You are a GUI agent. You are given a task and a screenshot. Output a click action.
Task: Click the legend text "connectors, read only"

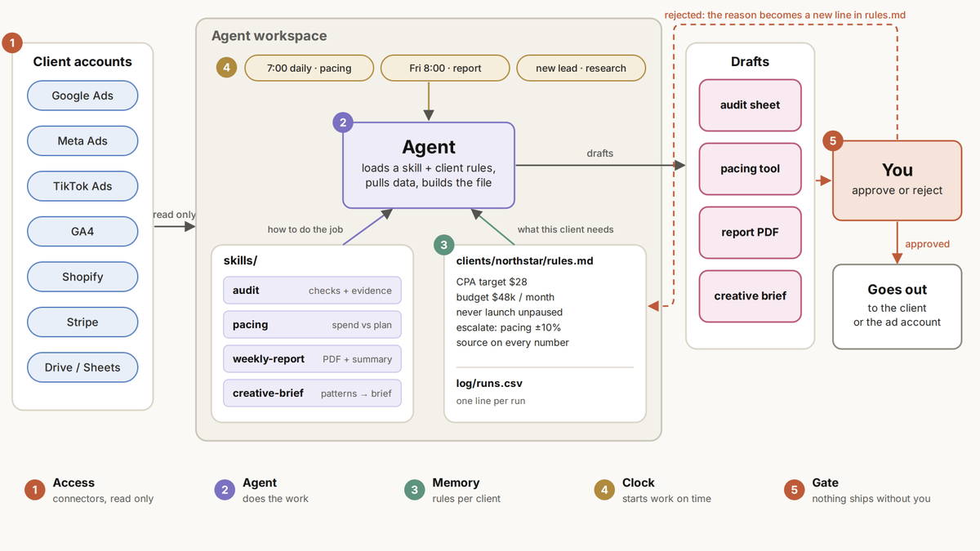point(103,499)
